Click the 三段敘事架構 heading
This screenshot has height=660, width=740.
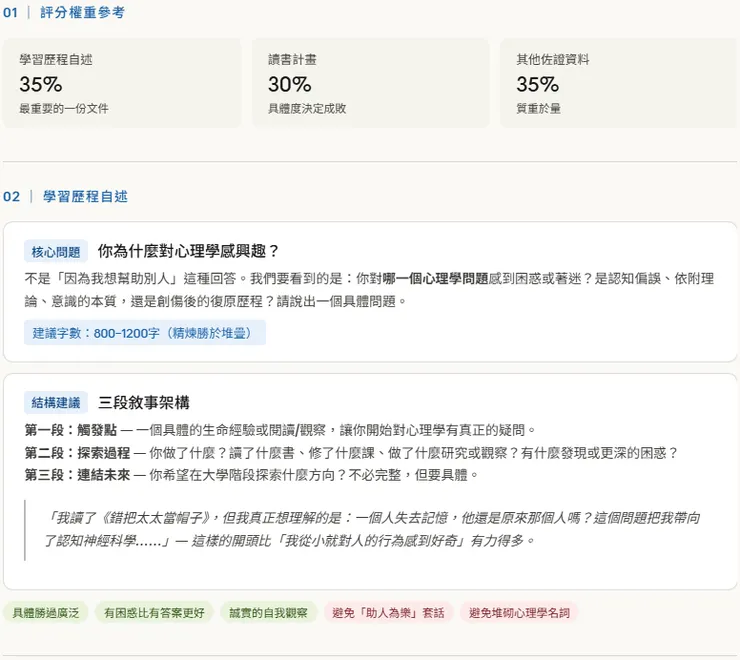(x=143, y=403)
